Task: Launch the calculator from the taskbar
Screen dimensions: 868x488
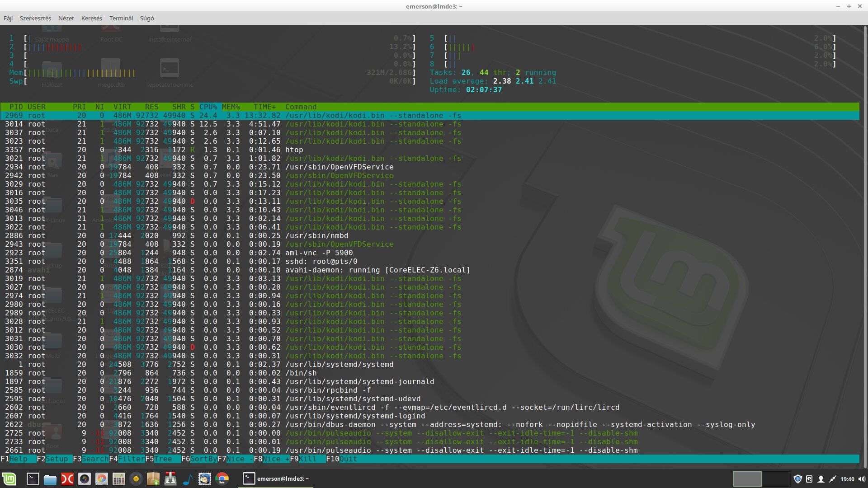Action: [x=118, y=479]
